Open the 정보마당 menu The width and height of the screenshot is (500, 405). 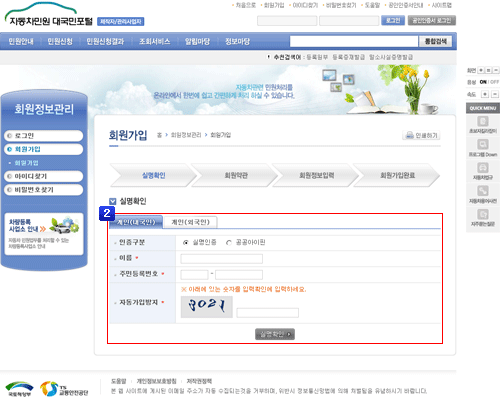[x=237, y=41]
